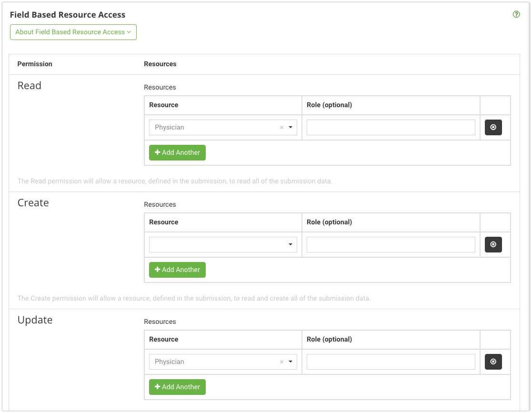Clear Physician from the Update resource field
The height and width of the screenshot is (413, 532).
pos(281,362)
